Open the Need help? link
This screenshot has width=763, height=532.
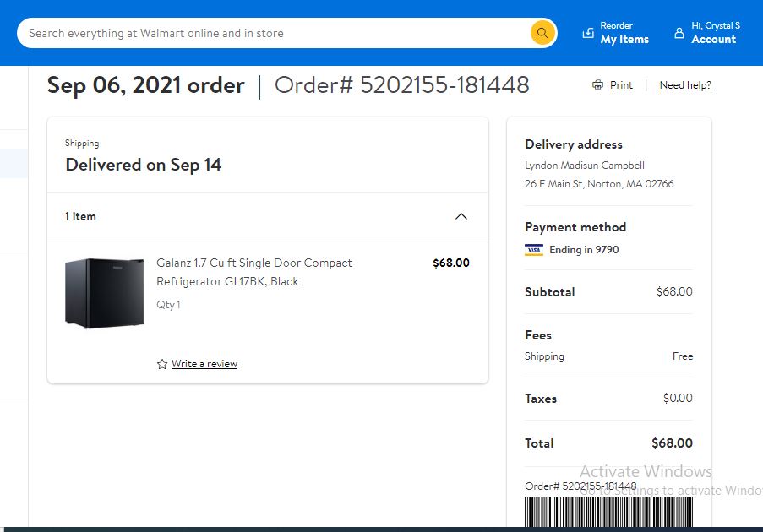[685, 85]
